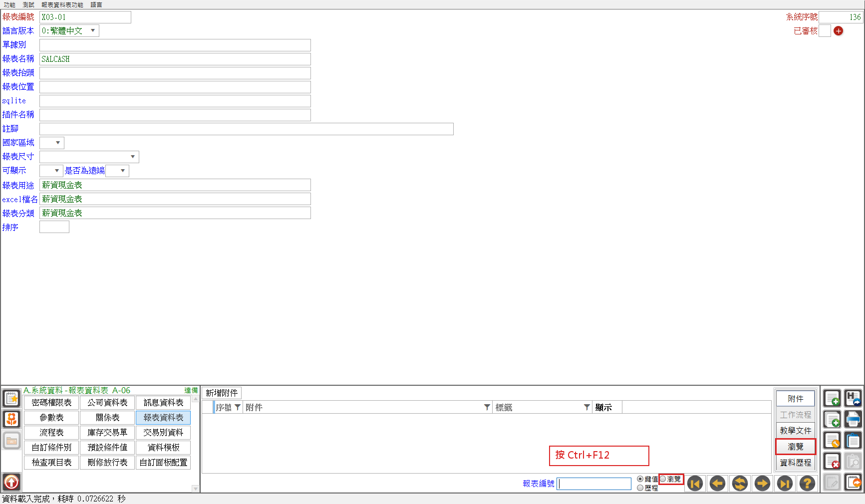Click the delete record red X icon
865x504 pixels.
[x=832, y=462]
